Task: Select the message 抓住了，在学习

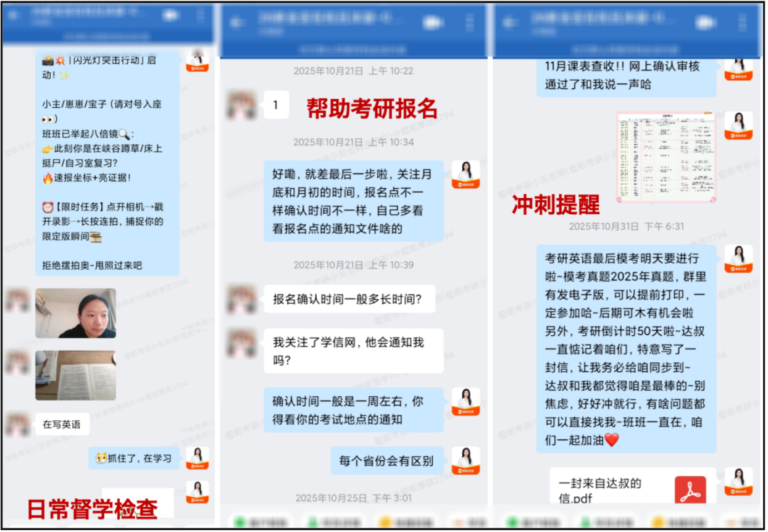Action: (134, 458)
